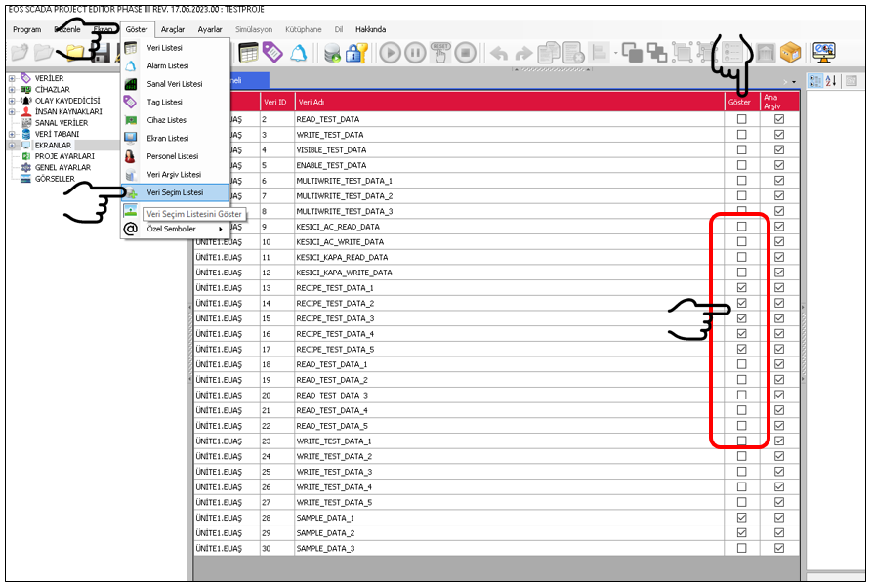
Task: Open the Hakkında menu
Action: click(370, 29)
